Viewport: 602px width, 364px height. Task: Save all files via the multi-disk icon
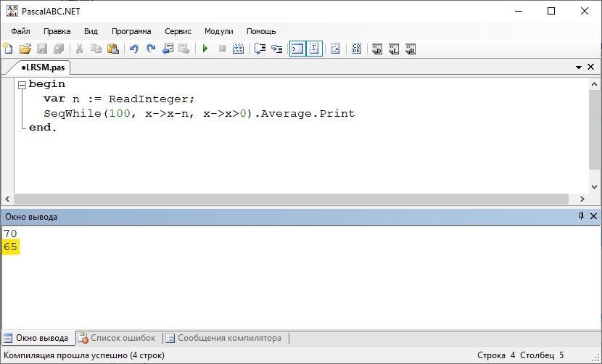(59, 49)
